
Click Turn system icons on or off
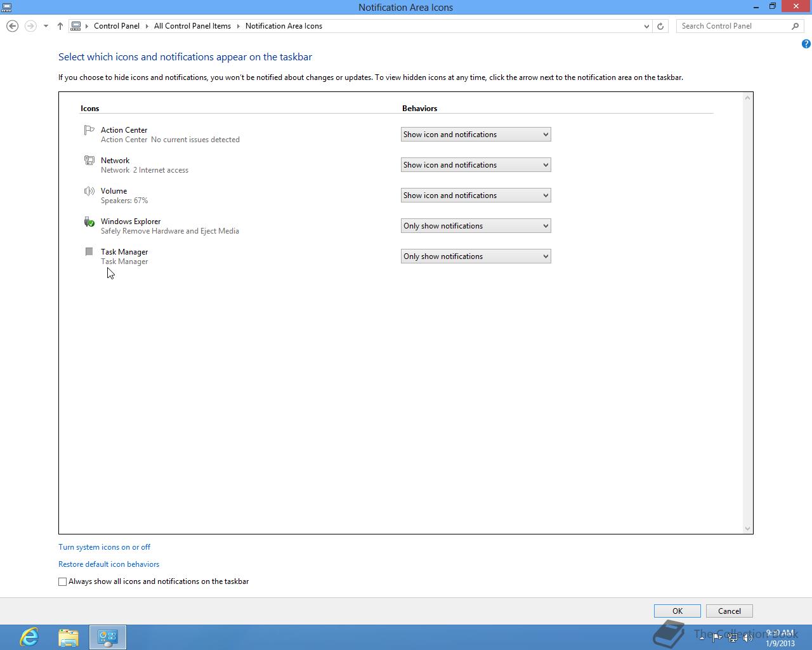click(x=104, y=547)
